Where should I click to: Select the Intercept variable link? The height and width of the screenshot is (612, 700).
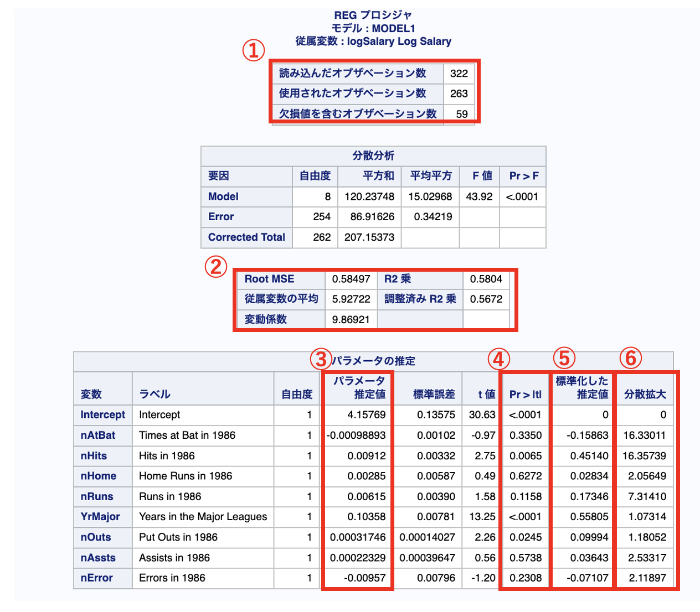point(102,414)
